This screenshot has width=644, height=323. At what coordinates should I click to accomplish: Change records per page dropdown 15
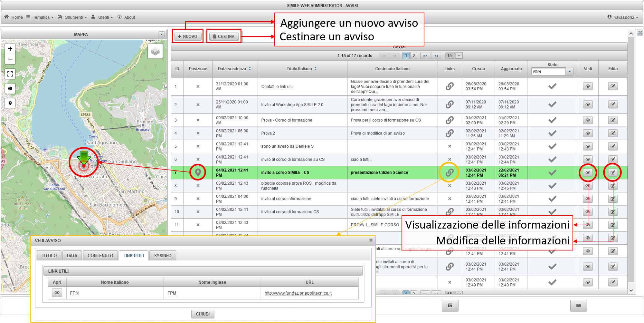tap(454, 55)
